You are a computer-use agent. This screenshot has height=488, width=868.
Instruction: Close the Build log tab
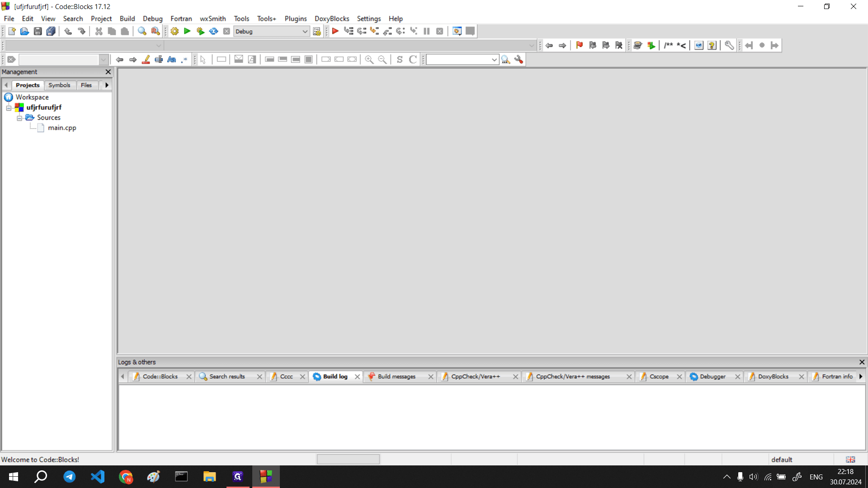pos(357,376)
